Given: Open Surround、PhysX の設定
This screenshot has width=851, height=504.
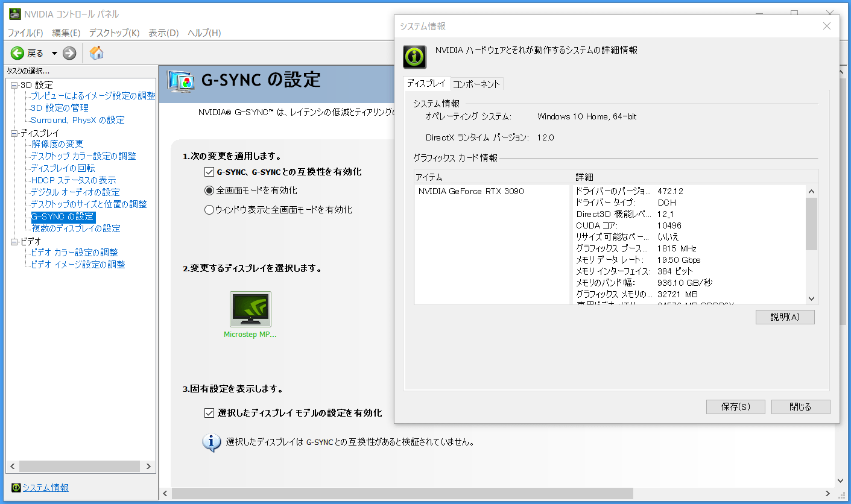Looking at the screenshot, I should click(78, 120).
